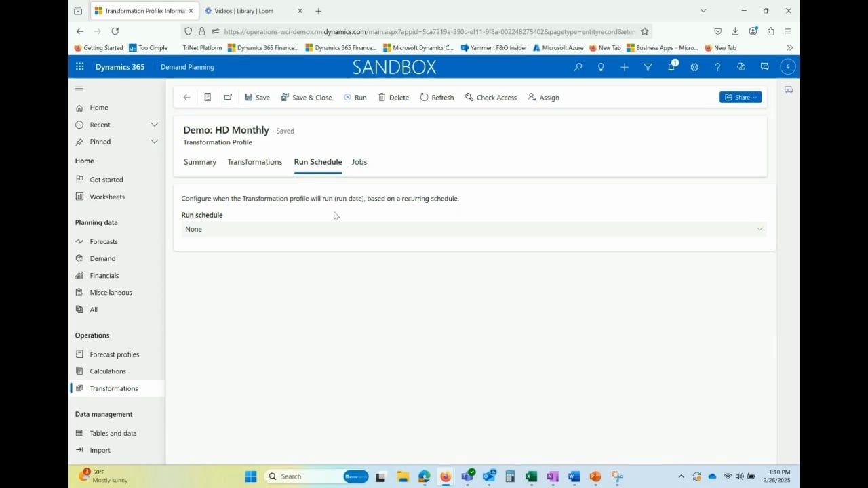
Task: Click Check Access in the command bar
Action: pos(491,97)
